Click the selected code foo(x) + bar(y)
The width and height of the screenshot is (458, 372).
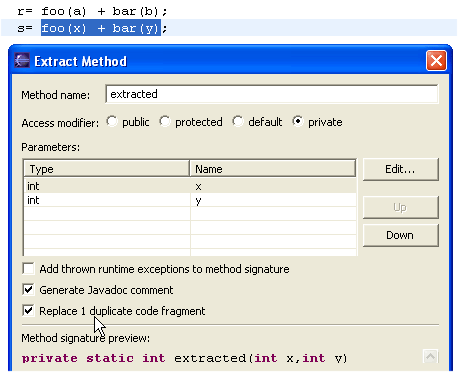click(x=101, y=28)
